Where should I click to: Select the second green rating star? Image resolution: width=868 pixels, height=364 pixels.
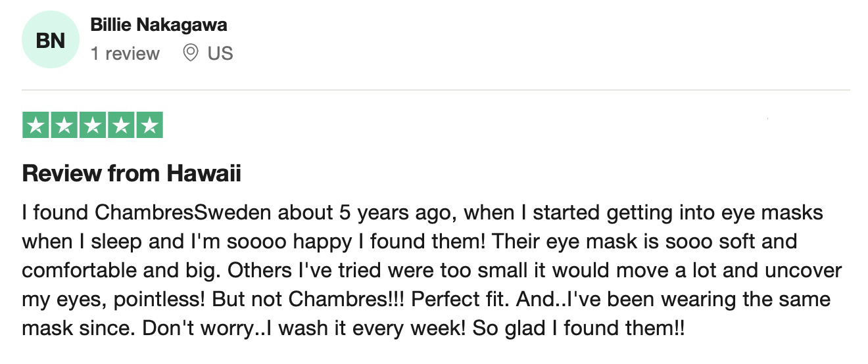click(64, 125)
